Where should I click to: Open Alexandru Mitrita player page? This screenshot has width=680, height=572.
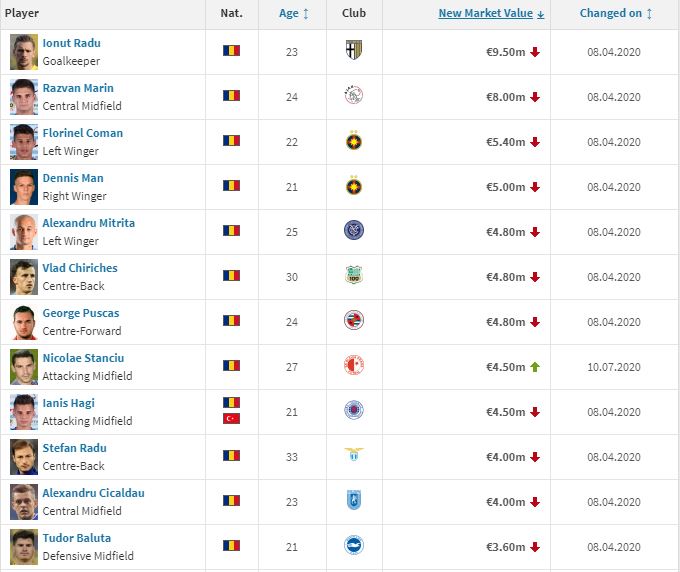click(x=88, y=223)
